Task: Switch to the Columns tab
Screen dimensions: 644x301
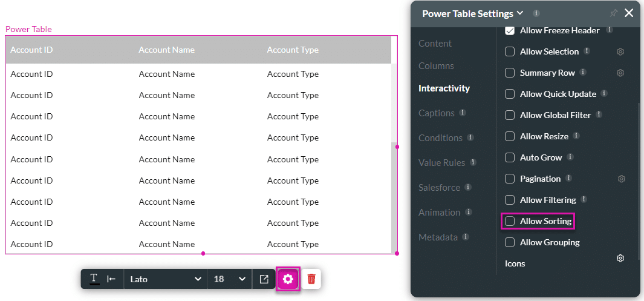Action: (x=436, y=66)
